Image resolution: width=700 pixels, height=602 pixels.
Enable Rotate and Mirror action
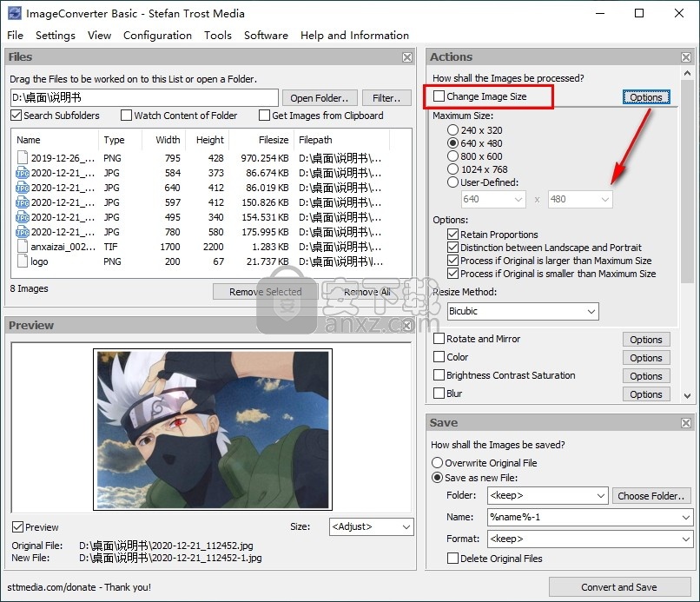click(439, 339)
